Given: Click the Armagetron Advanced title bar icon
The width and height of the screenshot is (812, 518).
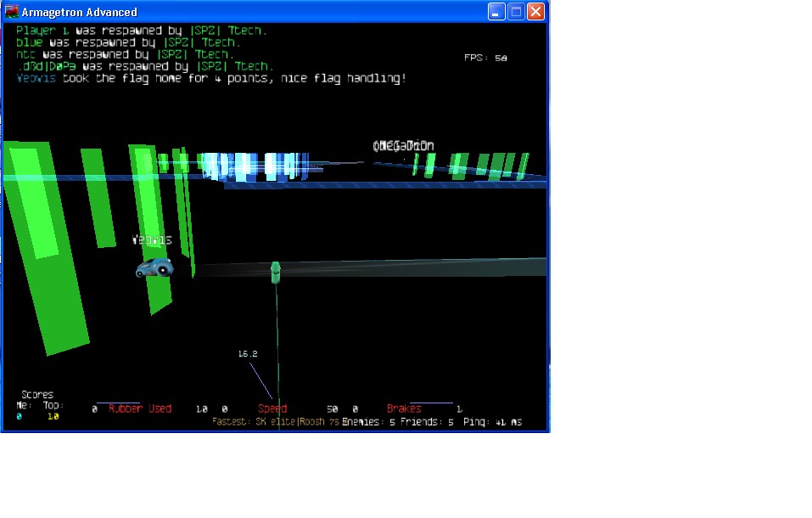Looking at the screenshot, I should click(11, 11).
